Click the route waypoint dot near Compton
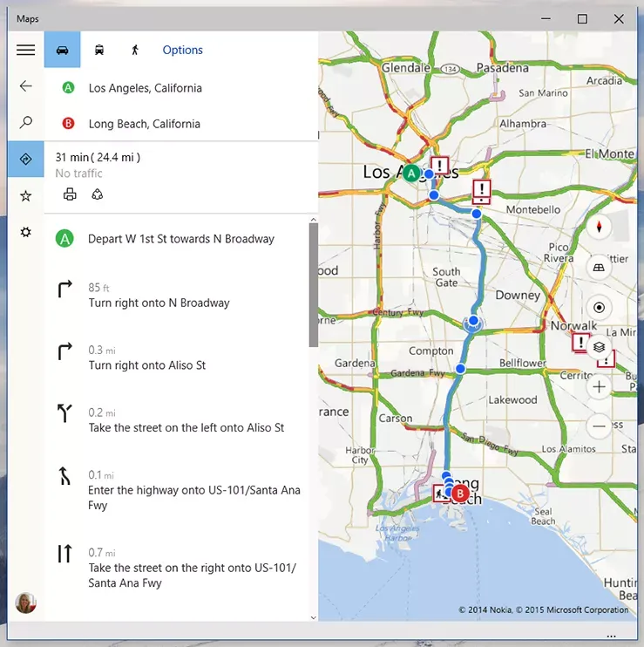 [x=460, y=369]
